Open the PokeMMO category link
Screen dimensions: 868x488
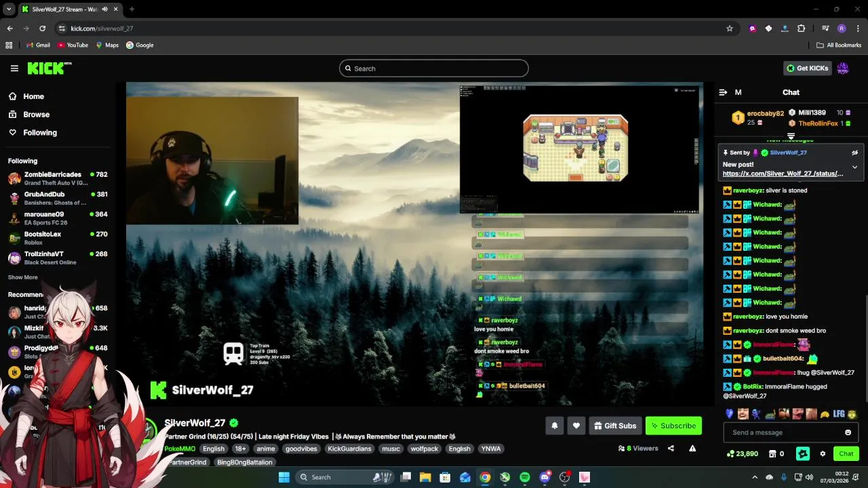(180, 449)
